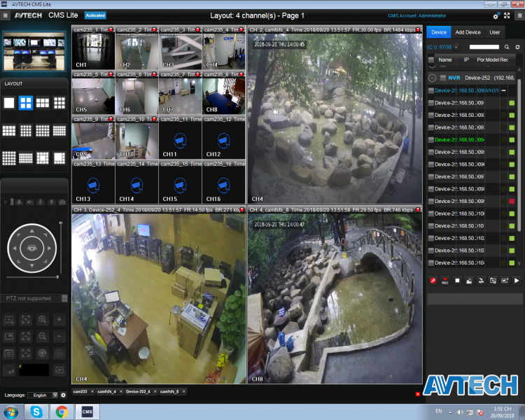Image resolution: width=525 pixels, height=420 pixels.
Task: Open the playback folder icon
Action: tap(493, 281)
